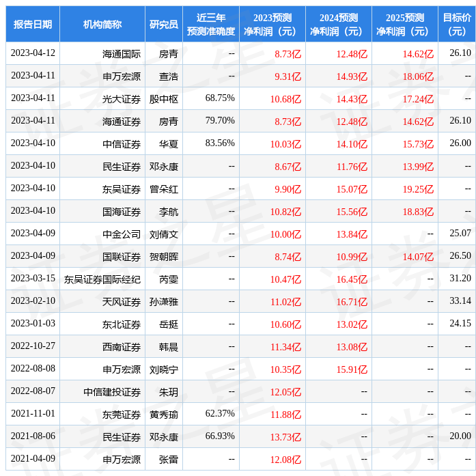
Task: Click the 研究员 column header
Action: pos(164,24)
